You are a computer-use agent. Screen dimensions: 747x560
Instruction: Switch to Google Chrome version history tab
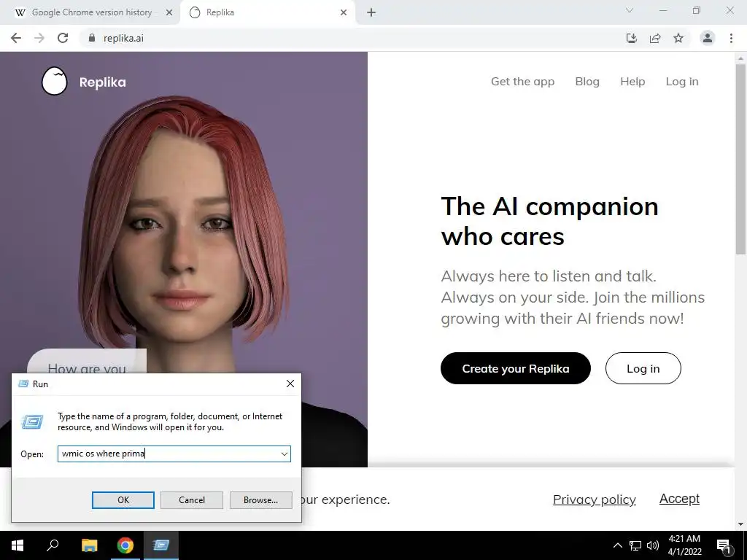click(90, 12)
